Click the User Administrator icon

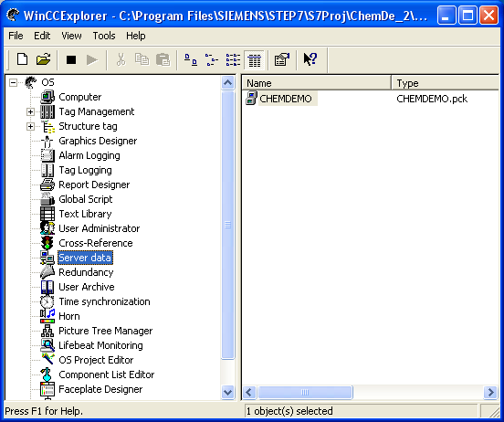[x=47, y=228]
